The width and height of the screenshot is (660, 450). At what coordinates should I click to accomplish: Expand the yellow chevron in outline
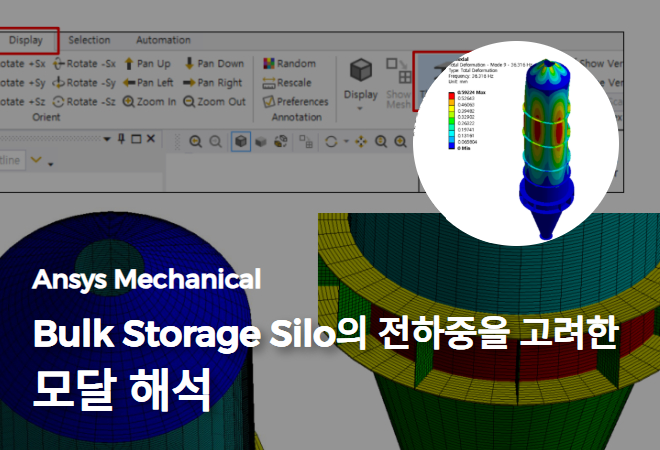click(x=36, y=160)
